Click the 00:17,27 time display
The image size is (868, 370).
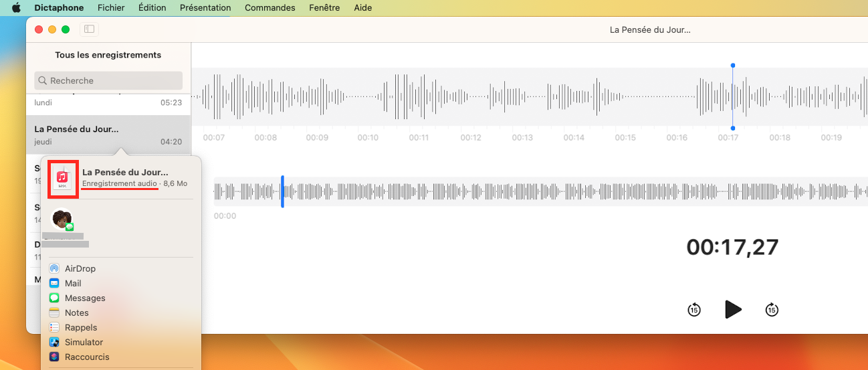[x=733, y=247]
